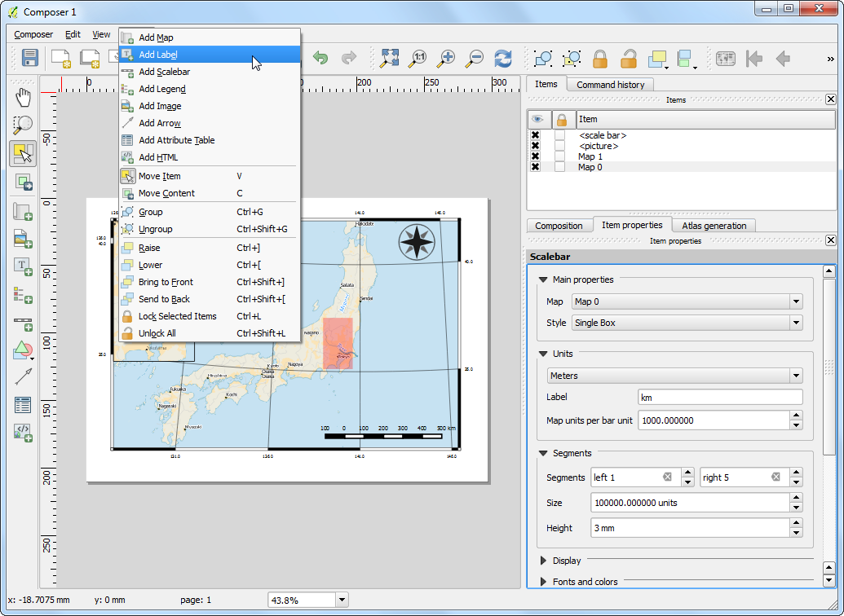Increase the Map units per bar unit value
This screenshot has height=616, width=844.
tap(796, 416)
